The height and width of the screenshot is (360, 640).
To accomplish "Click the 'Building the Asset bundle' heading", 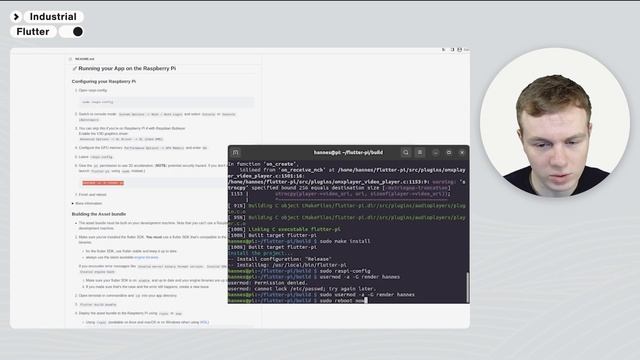I will tap(99, 214).
